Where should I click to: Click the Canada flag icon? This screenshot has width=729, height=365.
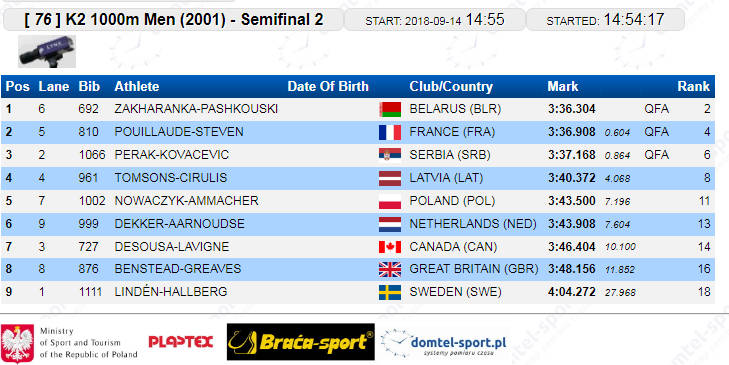(390, 246)
